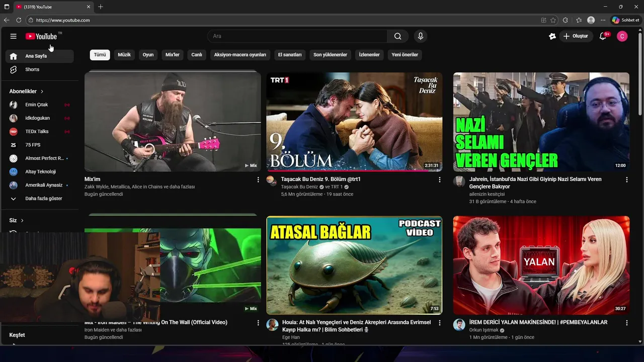Viewport: 644px width, 362px height.
Task: Open the tab actions icon
Action: 7,7
